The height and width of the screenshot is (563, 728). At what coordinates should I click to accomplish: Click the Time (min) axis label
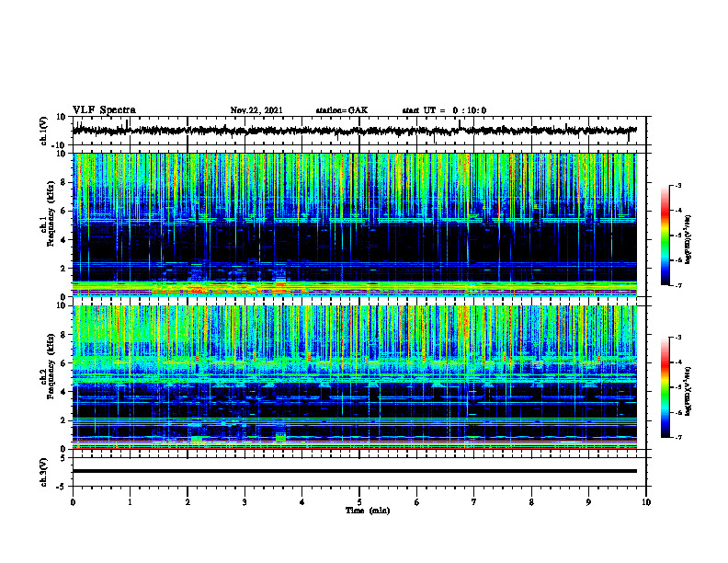[x=368, y=511]
